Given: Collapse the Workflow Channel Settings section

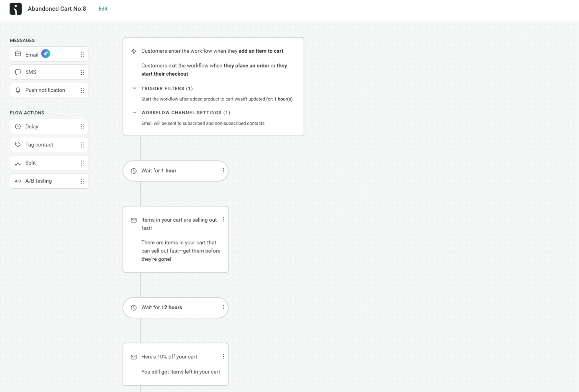Looking at the screenshot, I should coord(134,113).
